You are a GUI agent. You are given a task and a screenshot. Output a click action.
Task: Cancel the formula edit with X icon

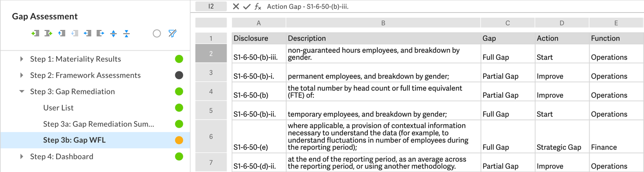coord(236,7)
